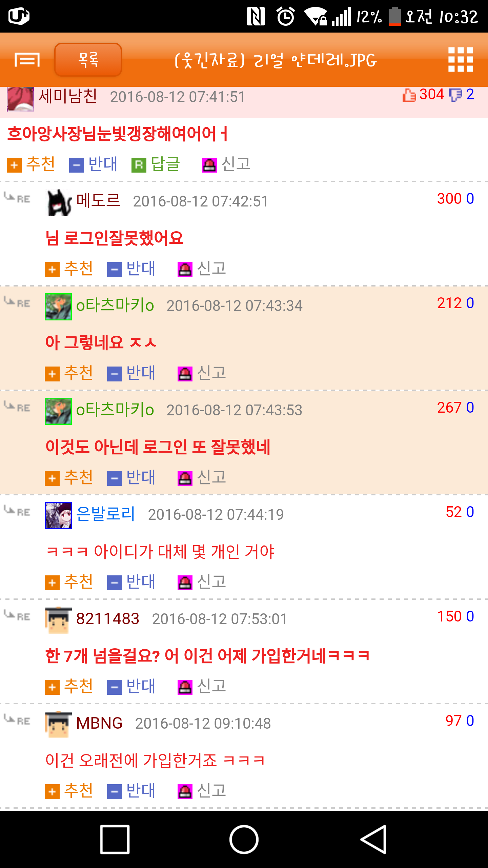Recommend 세미남친's comment with 추천
Viewport: 488px width, 868px height.
coord(31,164)
